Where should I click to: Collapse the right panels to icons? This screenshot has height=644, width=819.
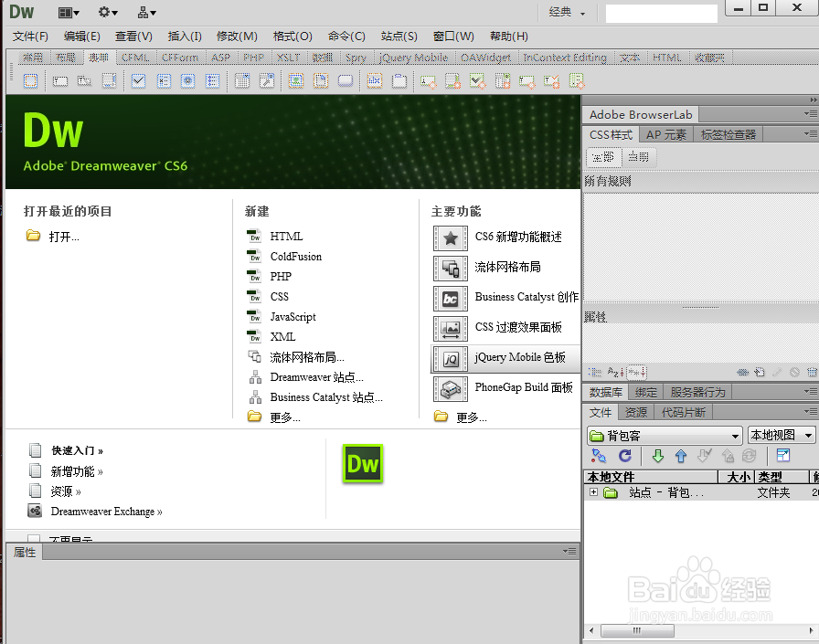(814, 100)
